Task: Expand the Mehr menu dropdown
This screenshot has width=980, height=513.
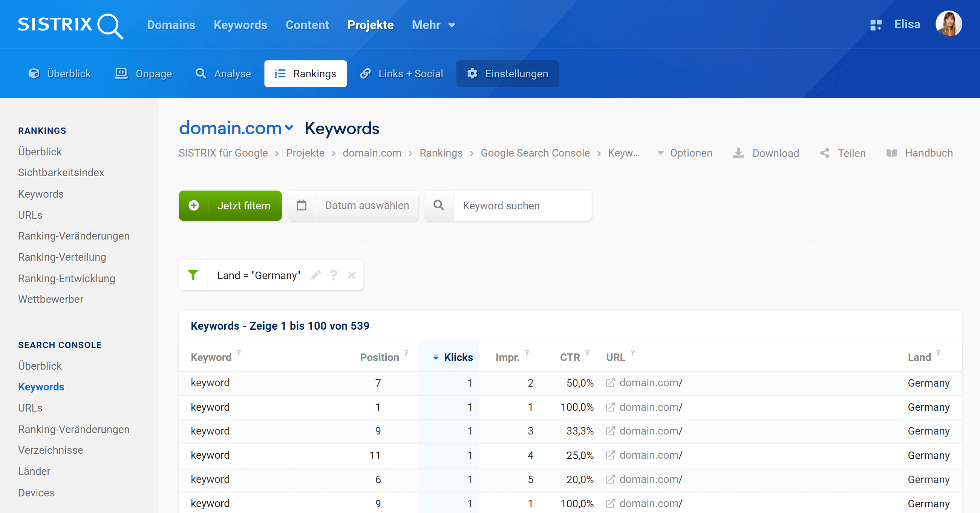Action: tap(433, 25)
